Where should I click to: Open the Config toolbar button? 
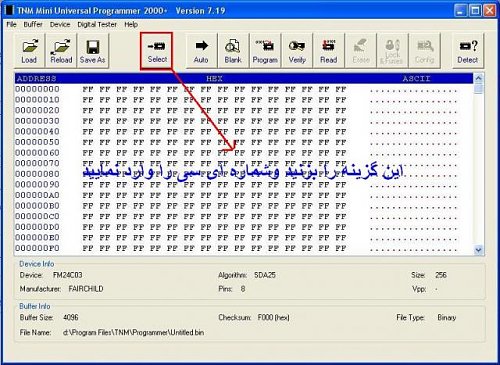pyautogui.click(x=424, y=51)
